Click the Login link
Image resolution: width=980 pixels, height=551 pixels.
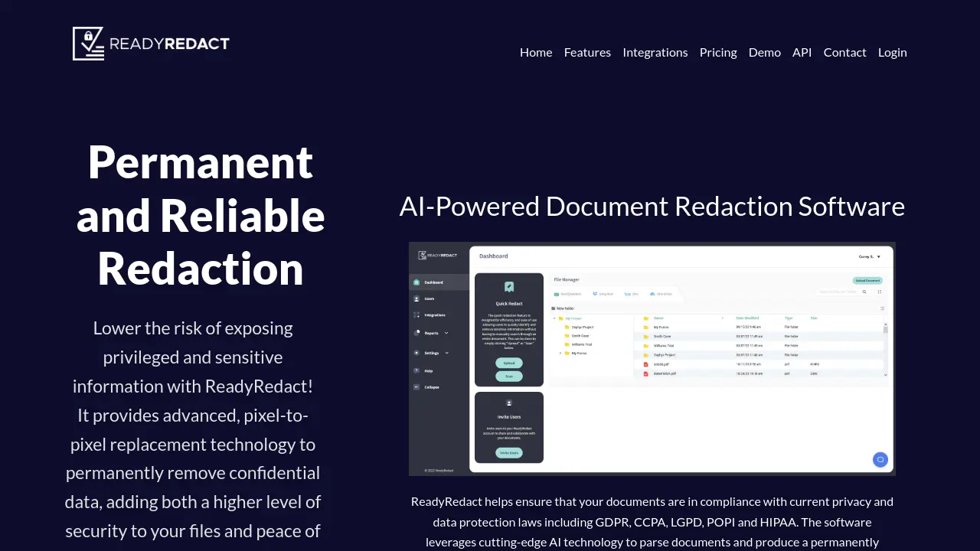(x=893, y=52)
